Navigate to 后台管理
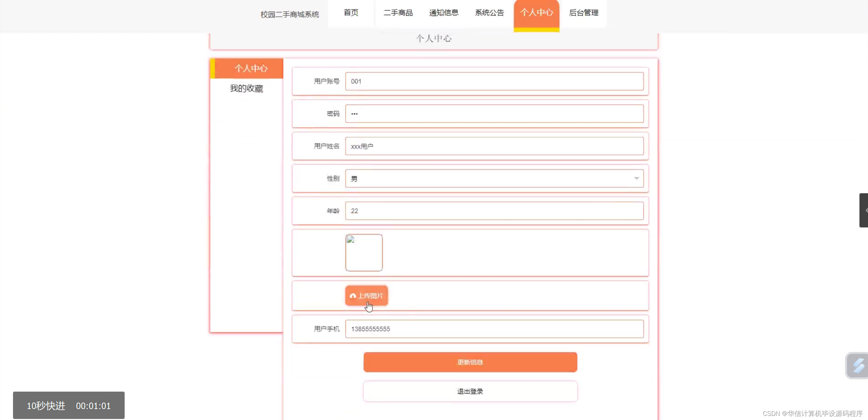 (583, 13)
